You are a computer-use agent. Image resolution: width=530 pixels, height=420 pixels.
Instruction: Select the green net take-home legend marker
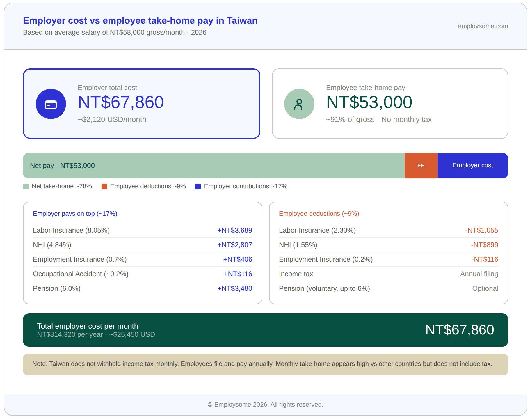coord(26,186)
